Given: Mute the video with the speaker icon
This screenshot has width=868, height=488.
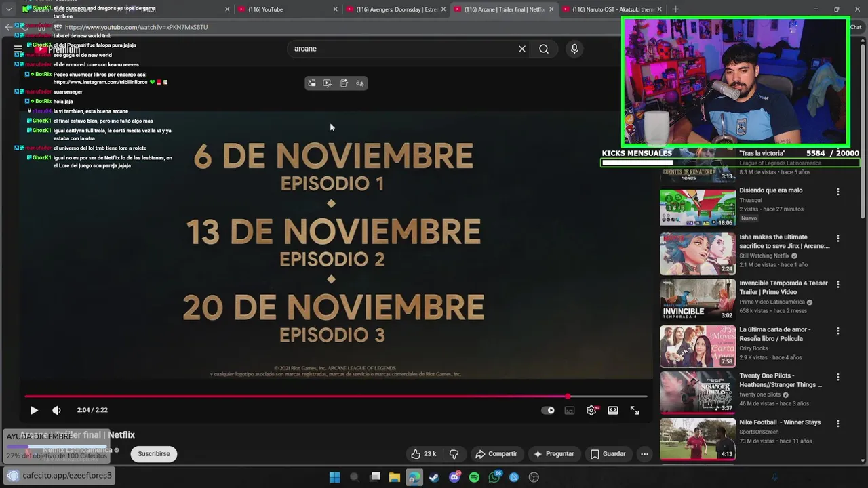Looking at the screenshot, I should pos(56,410).
